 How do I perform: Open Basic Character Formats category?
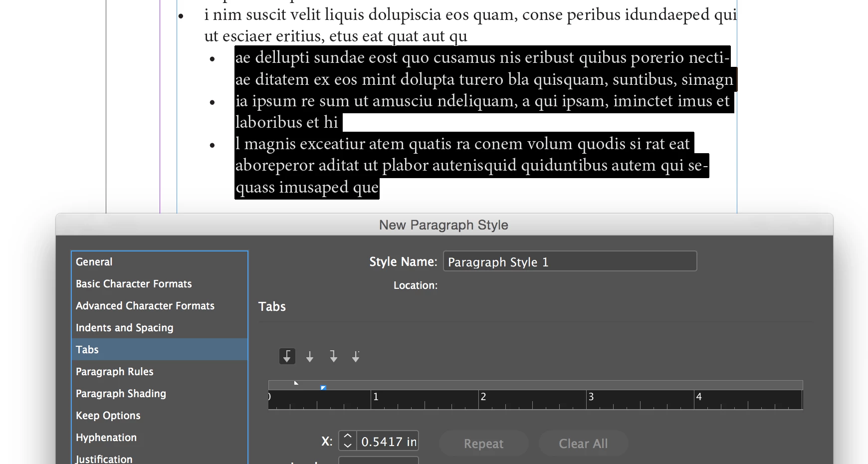pos(160,284)
